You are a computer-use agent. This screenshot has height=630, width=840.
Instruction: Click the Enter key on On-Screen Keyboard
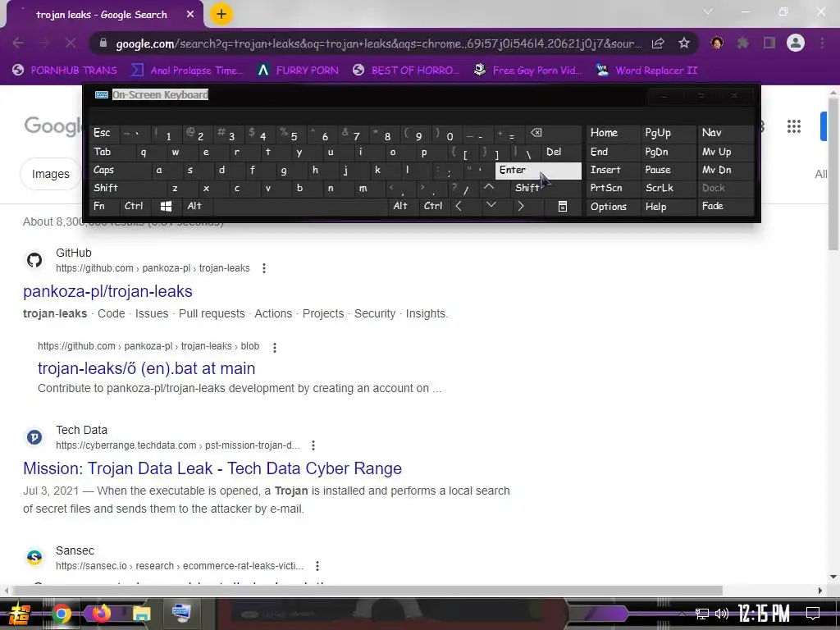pos(538,171)
